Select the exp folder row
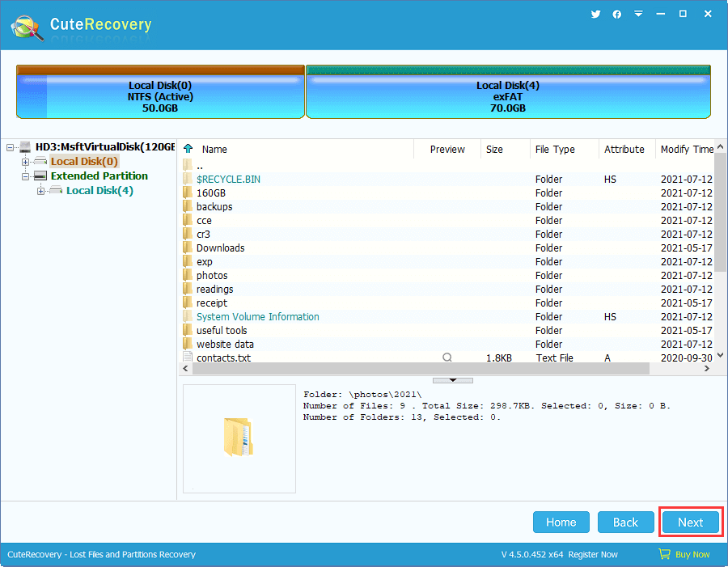The width and height of the screenshot is (728, 567). 447,261
